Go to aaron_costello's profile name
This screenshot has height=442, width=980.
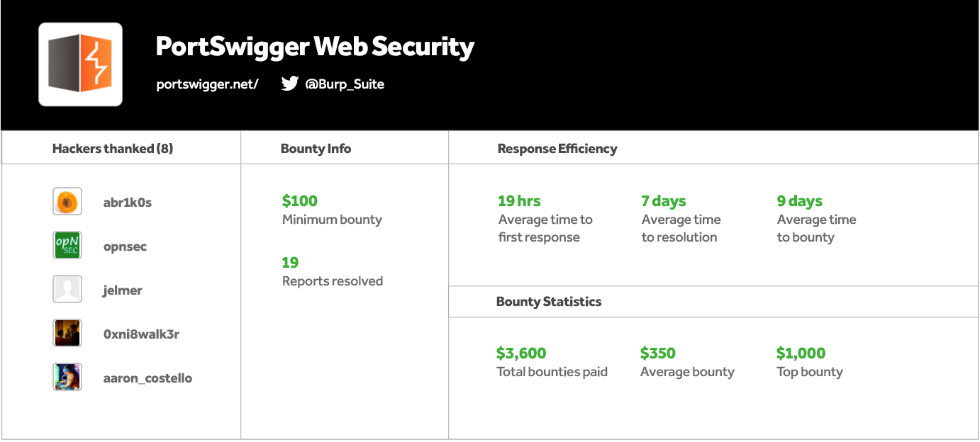pos(147,378)
